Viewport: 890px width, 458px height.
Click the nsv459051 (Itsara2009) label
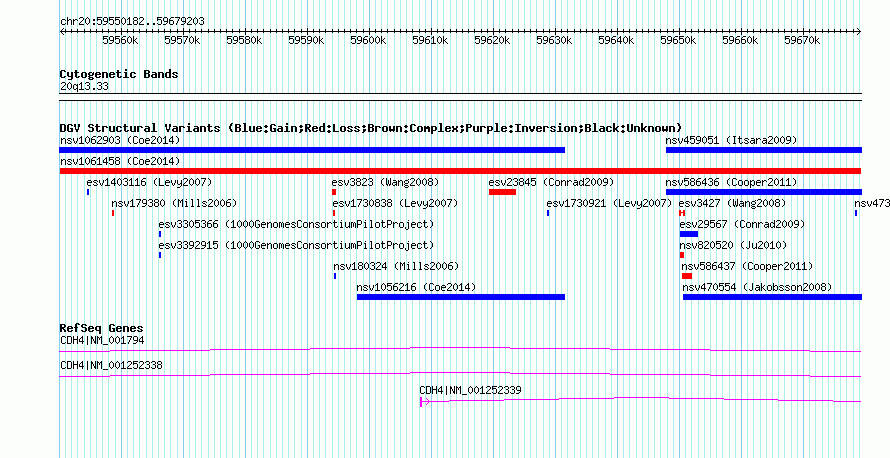point(731,140)
